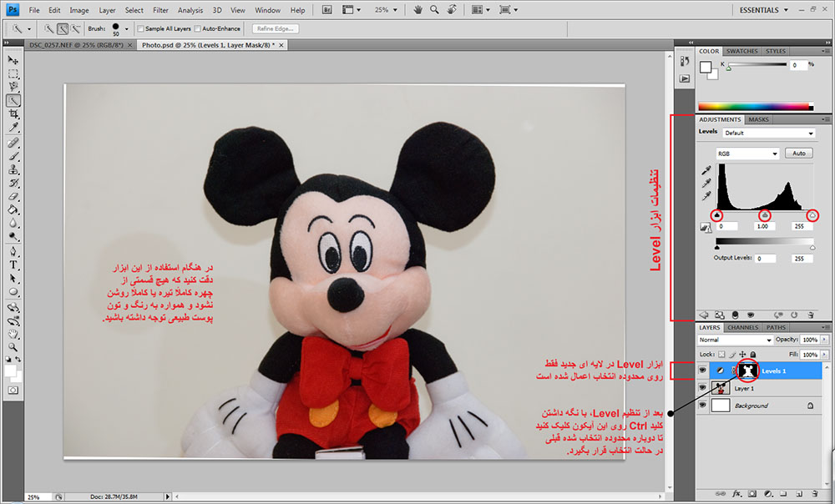Enable the Auto-Enhance option
835x504 pixels.
coord(198,28)
